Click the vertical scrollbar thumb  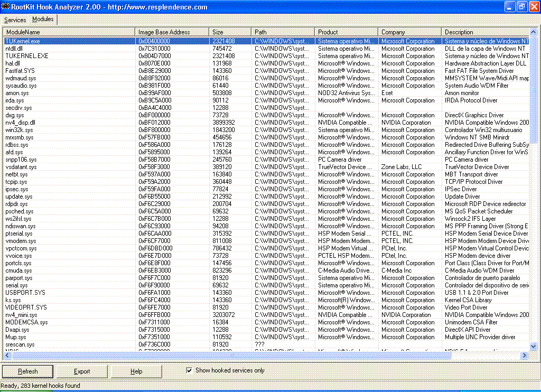[533, 90]
